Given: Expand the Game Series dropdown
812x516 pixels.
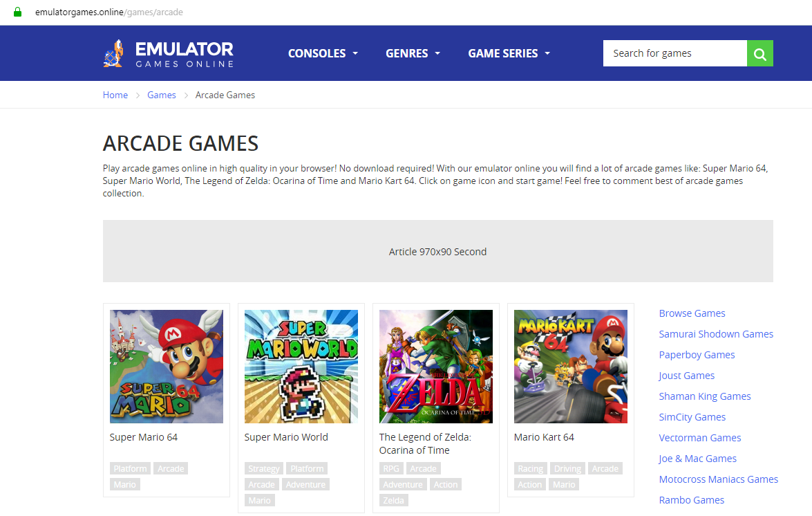Looking at the screenshot, I should (x=509, y=54).
